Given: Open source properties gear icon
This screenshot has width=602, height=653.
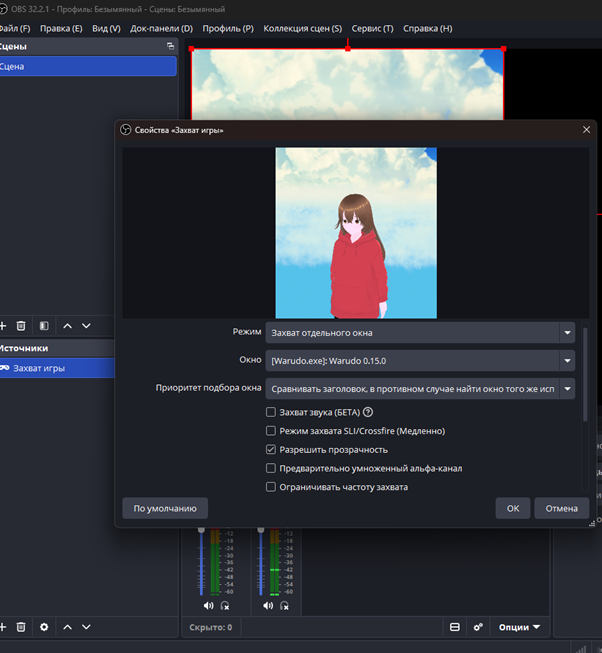Looking at the screenshot, I should pos(44,627).
